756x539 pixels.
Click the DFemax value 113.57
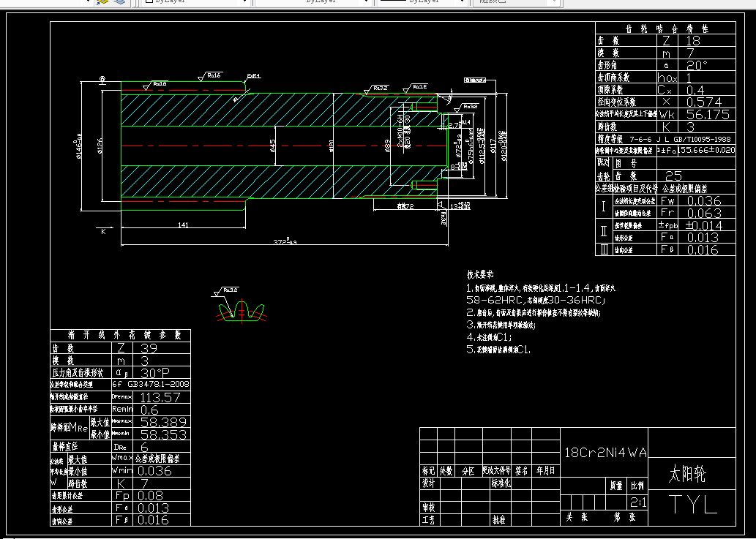(x=160, y=397)
